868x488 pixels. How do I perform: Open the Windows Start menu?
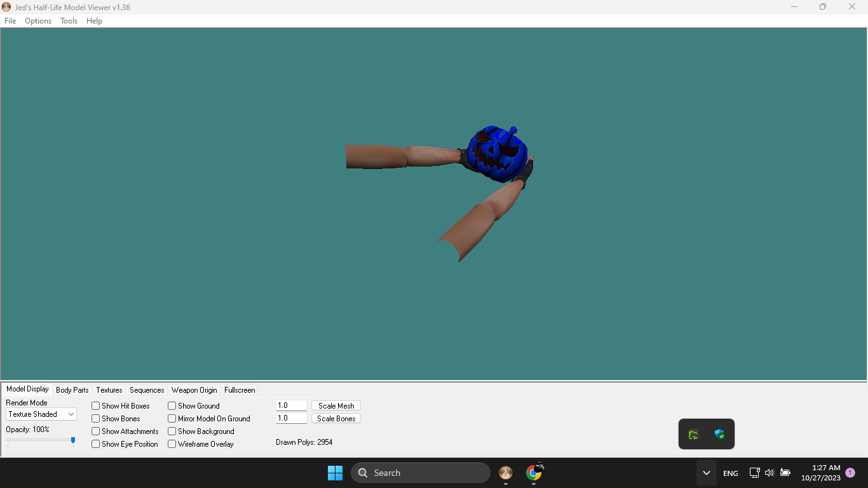click(335, 473)
